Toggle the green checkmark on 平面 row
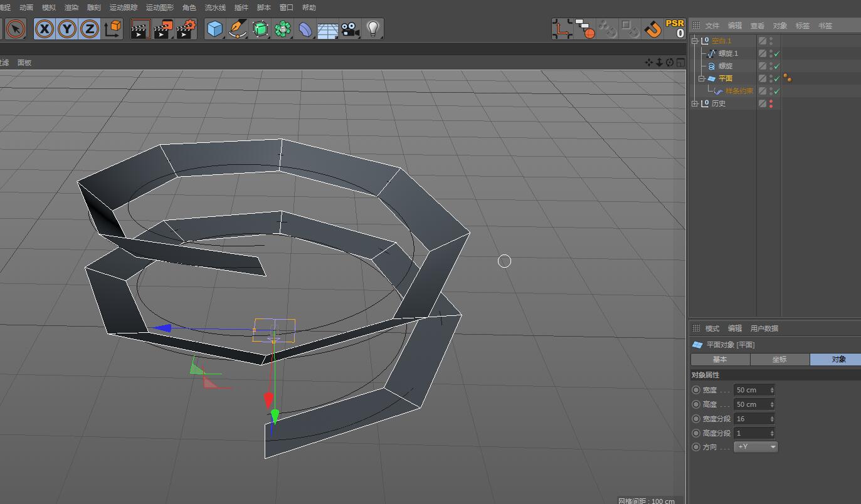The image size is (861, 504). (777, 78)
